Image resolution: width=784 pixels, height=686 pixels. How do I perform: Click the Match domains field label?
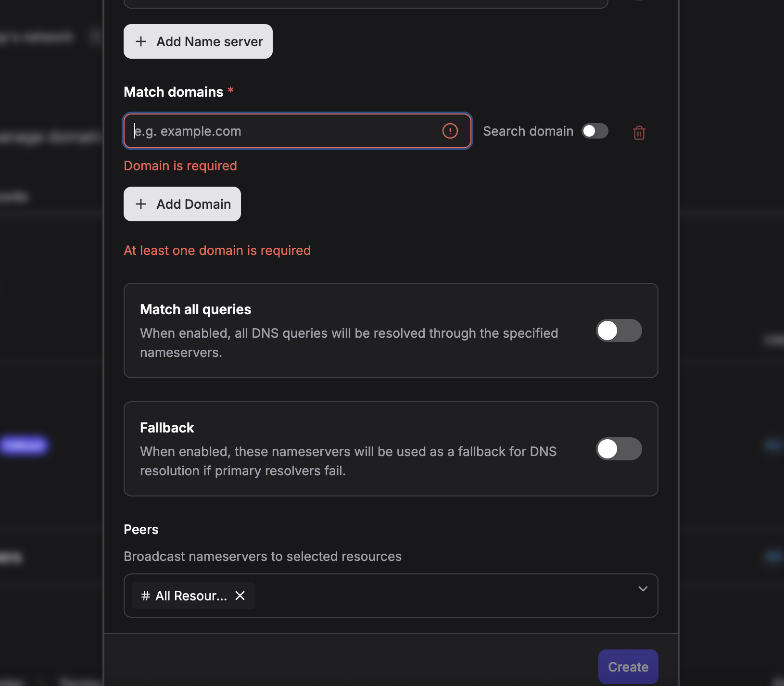coord(173,92)
